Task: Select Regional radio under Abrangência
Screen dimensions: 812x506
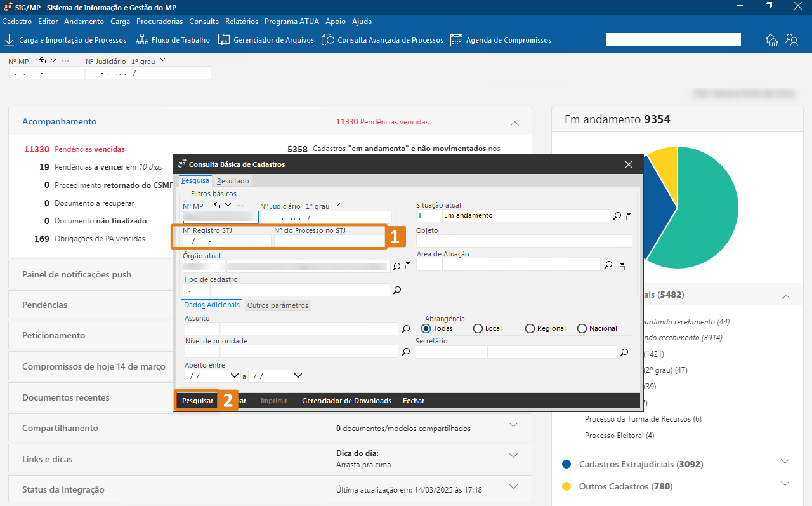Action: (530, 328)
